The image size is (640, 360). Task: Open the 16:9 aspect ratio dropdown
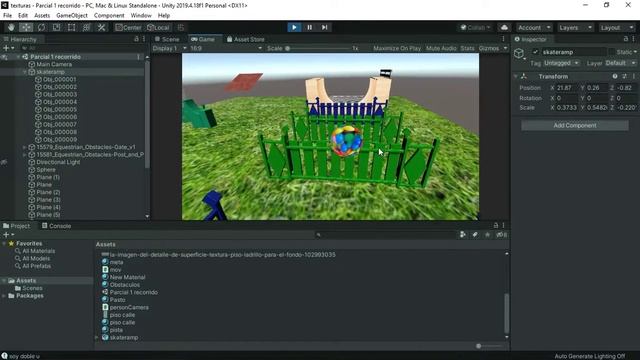(226, 48)
